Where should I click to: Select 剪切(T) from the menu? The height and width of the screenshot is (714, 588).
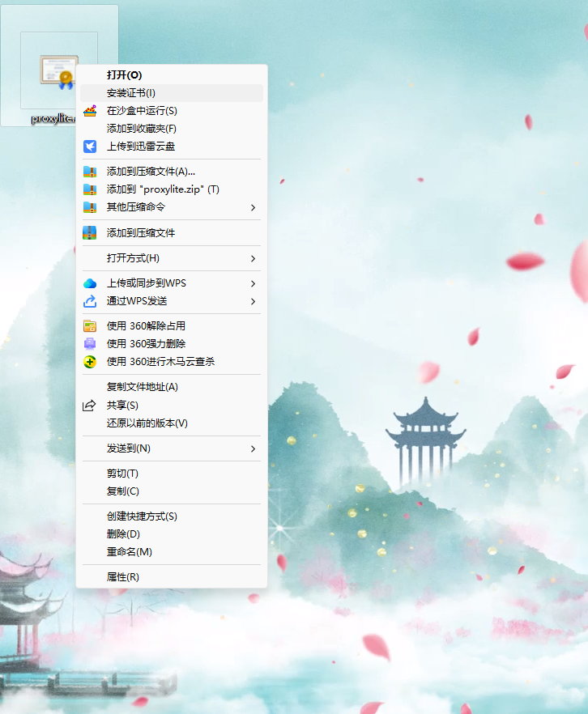tap(171, 474)
